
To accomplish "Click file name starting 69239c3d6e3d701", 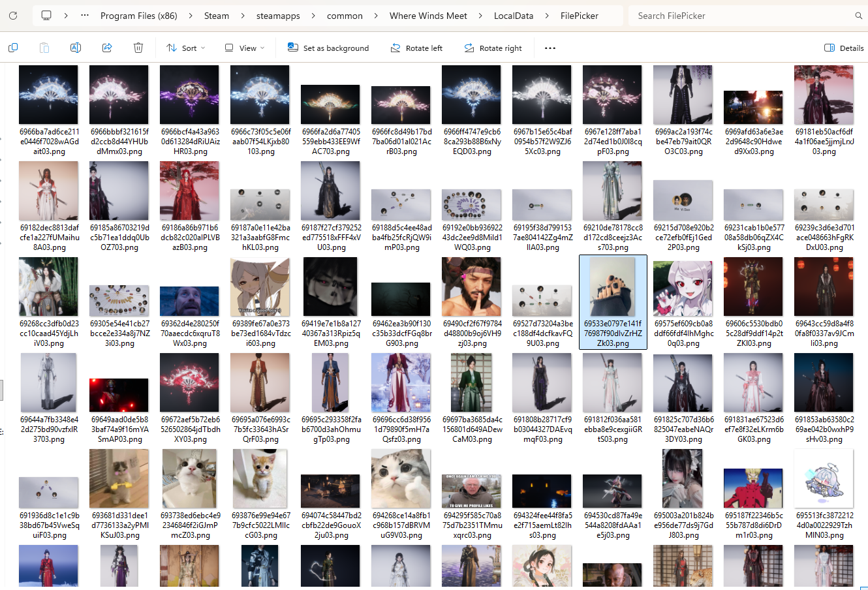I will (x=824, y=238).
